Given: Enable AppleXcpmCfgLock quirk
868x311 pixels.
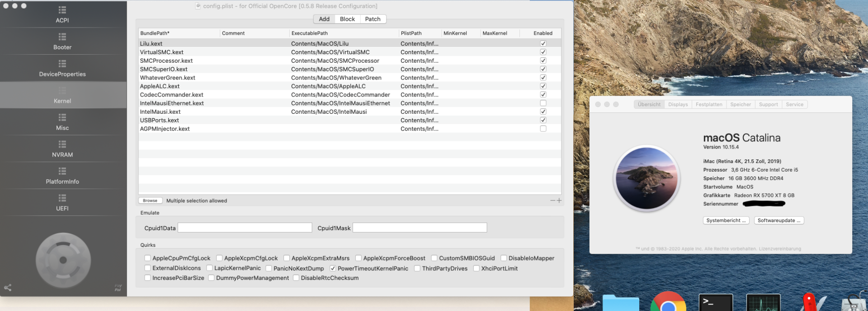Looking at the screenshot, I should pos(219,258).
